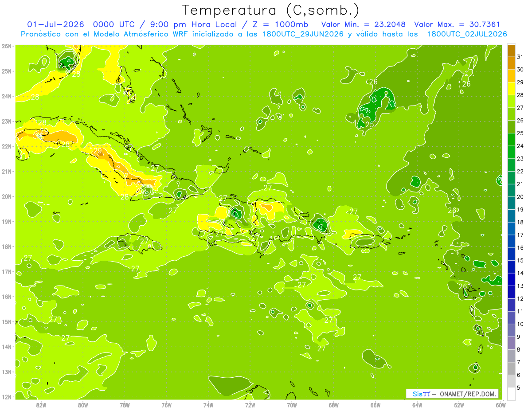Image resolution: width=532 pixels, height=411 pixels.
Task: Click the '82W' longitude axis label
Action: 41,405
